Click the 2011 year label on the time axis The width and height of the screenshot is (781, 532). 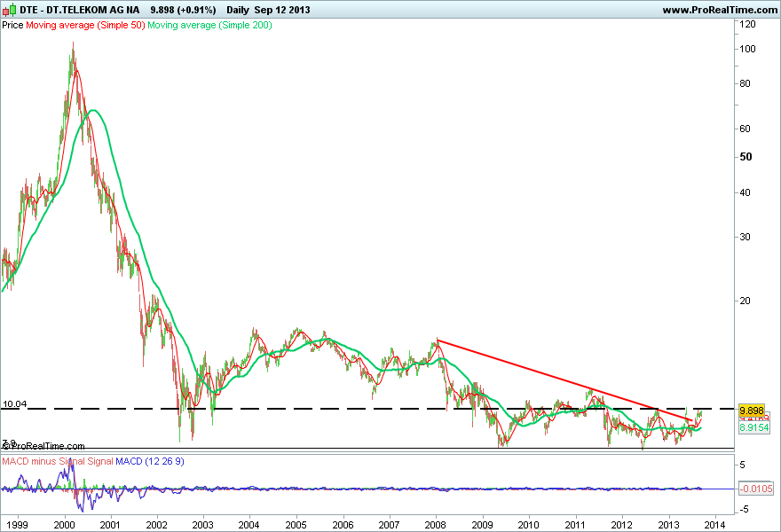(575, 525)
